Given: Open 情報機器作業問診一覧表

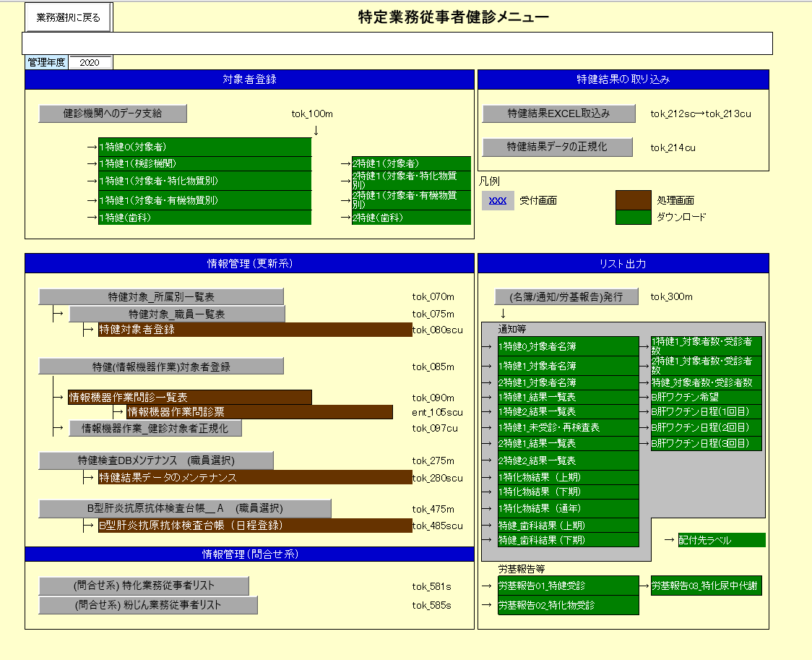Looking at the screenshot, I should click(x=190, y=398).
